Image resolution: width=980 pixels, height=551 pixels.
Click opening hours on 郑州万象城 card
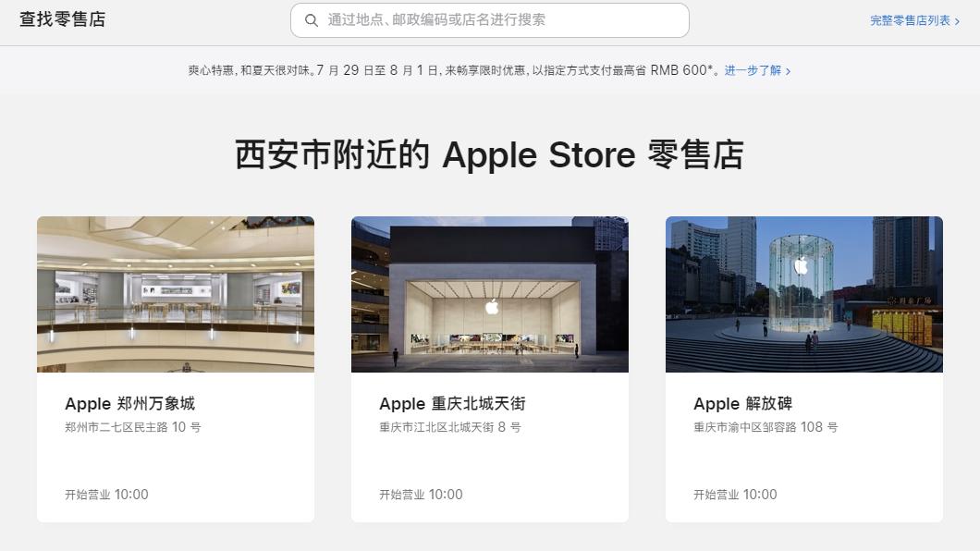[107, 495]
